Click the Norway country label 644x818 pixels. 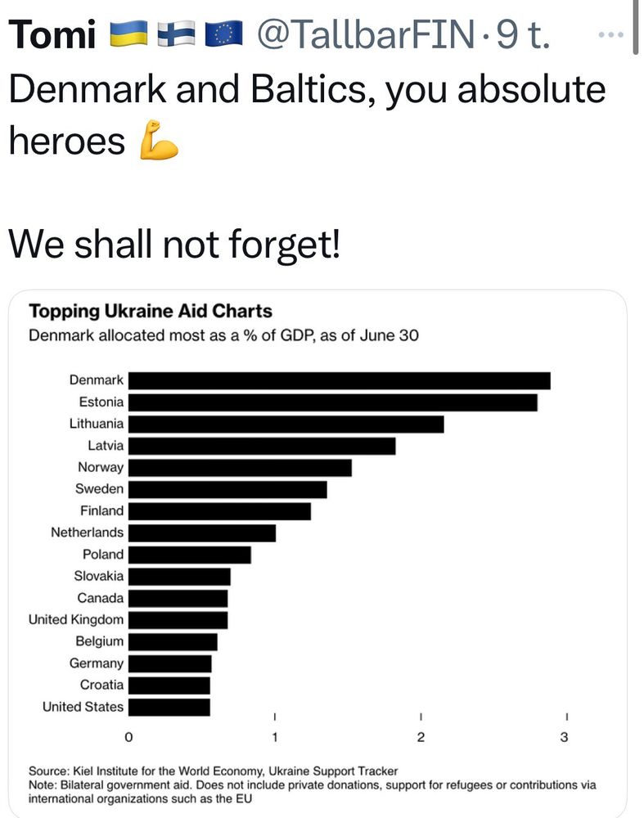click(x=101, y=467)
